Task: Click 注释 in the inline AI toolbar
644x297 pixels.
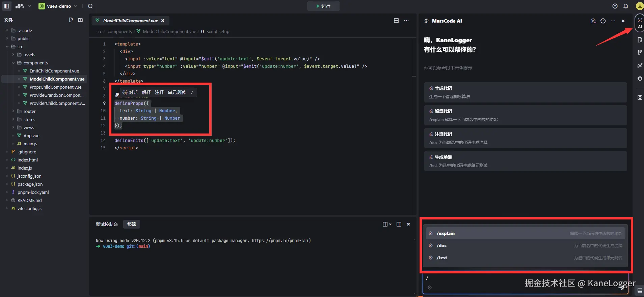Action: (159, 92)
